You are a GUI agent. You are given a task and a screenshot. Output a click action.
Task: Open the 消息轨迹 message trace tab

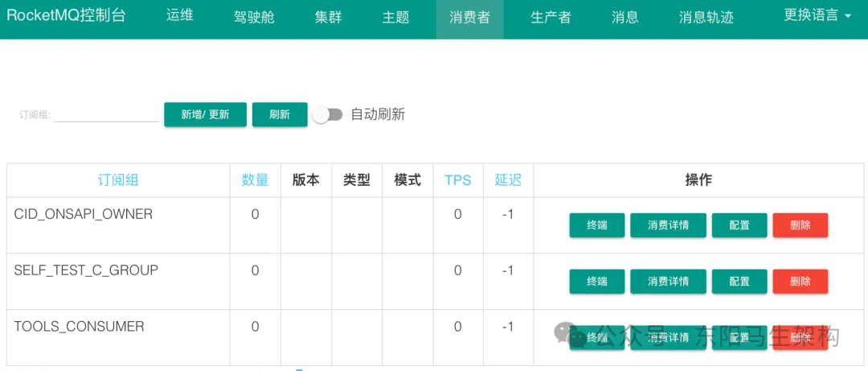[x=706, y=17]
